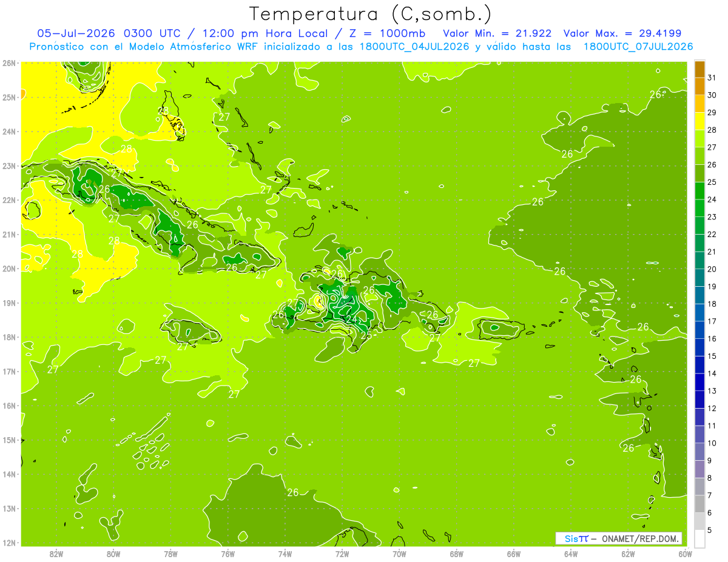728x562 pixels.
Task: Pick the legend swatch between 29 and 30
Action: click(699, 104)
